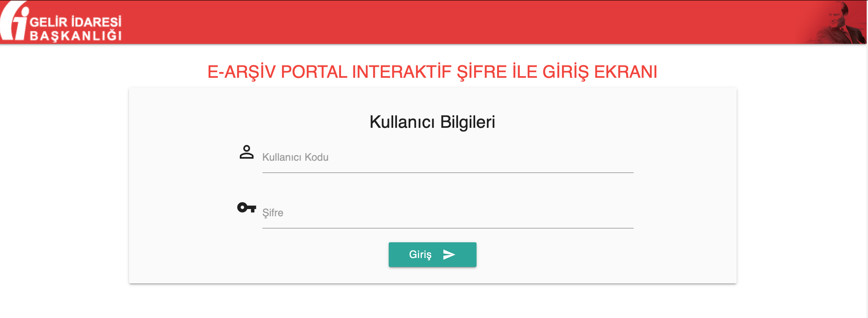The image size is (868, 318).
Task: Click the 'BAŞKANLIĞI' logo text line
Action: click(x=75, y=36)
